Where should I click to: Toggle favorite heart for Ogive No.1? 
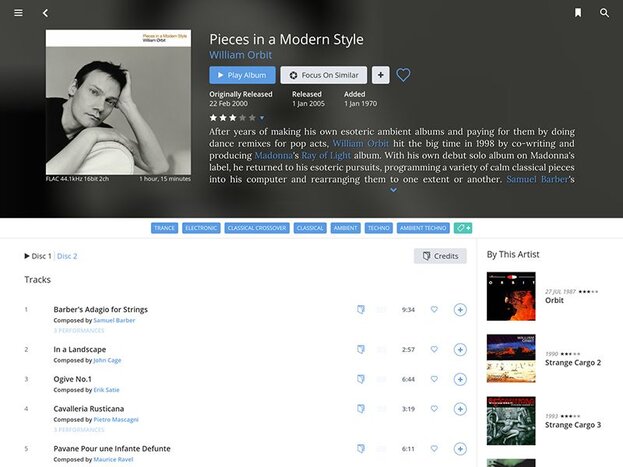(434, 379)
